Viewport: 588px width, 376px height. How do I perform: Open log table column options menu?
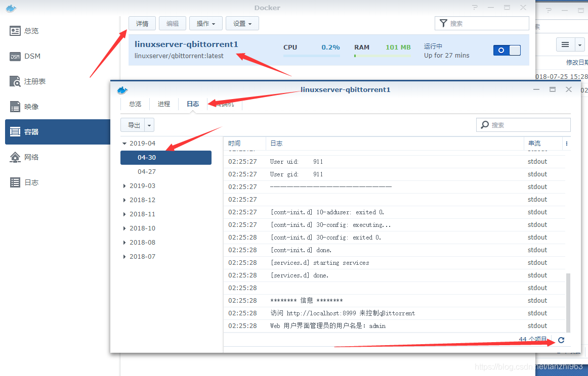[x=567, y=144]
